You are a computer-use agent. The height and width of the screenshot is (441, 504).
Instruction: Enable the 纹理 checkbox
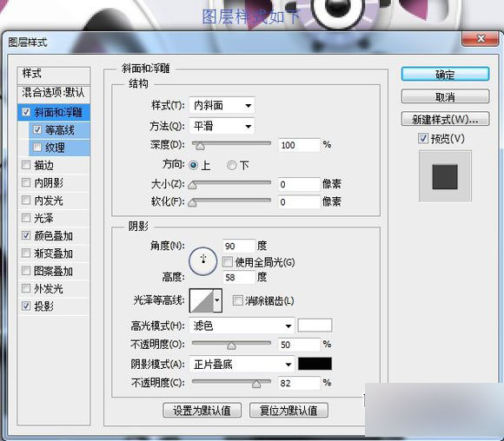pos(37,147)
